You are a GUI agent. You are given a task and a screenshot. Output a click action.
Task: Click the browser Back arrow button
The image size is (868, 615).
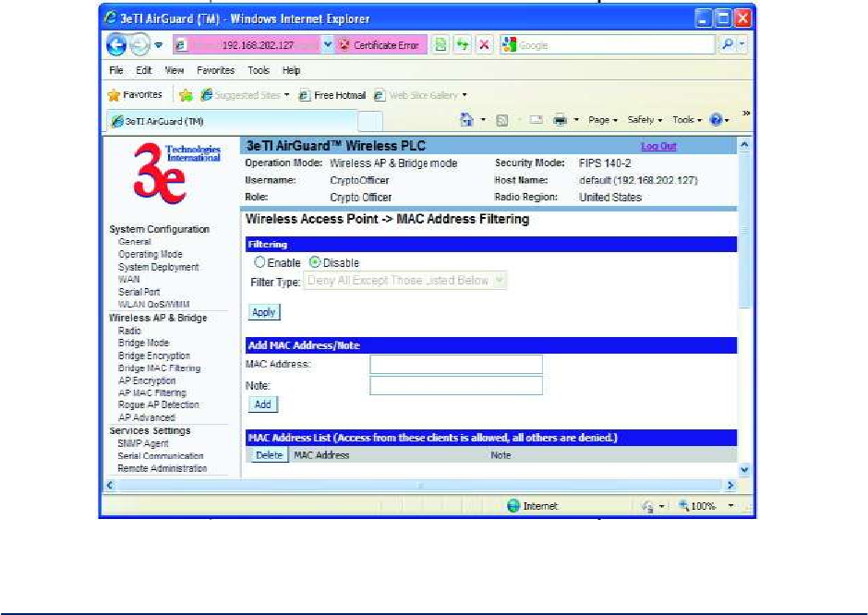pyautogui.click(x=116, y=45)
